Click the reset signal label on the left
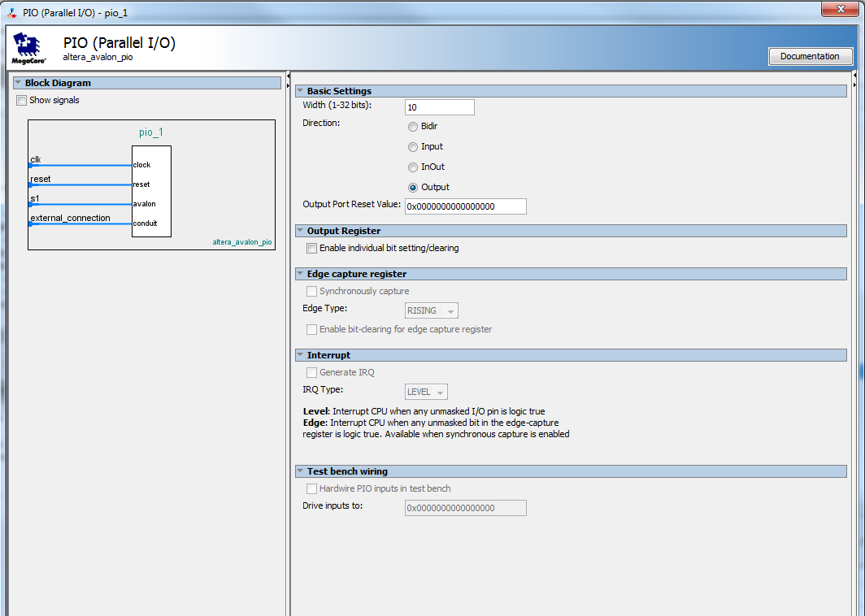 (x=41, y=179)
